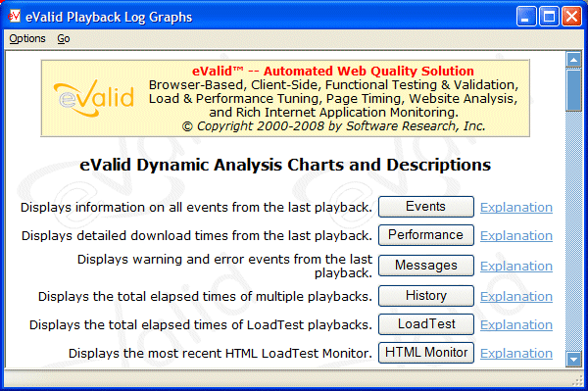Open the LoadTest chart button
The height and width of the screenshot is (391, 588).
[426, 324]
